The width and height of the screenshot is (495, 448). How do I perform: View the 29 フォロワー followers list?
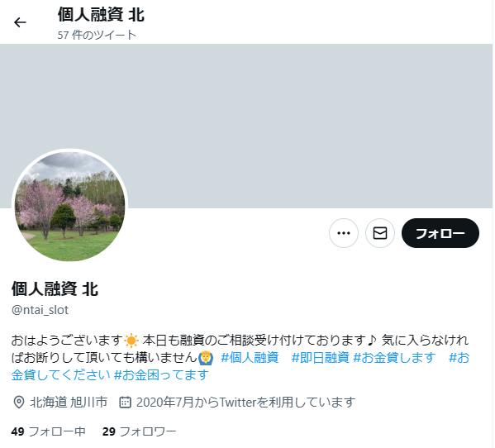click(x=140, y=432)
